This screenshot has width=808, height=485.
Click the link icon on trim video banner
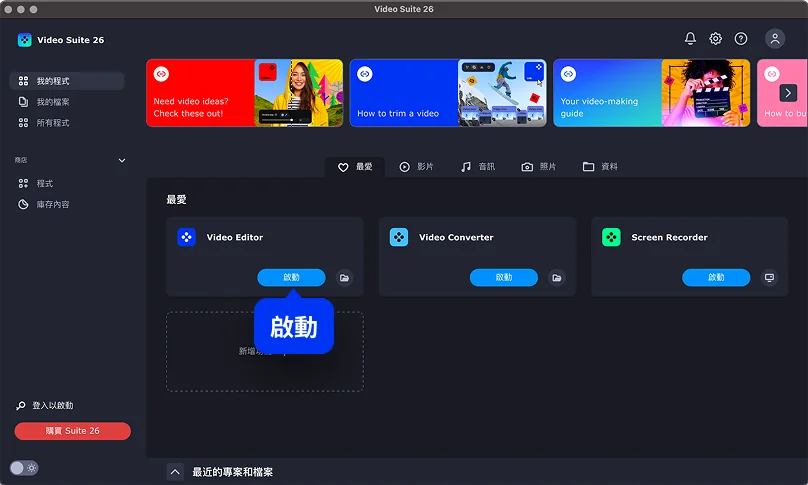(x=365, y=74)
